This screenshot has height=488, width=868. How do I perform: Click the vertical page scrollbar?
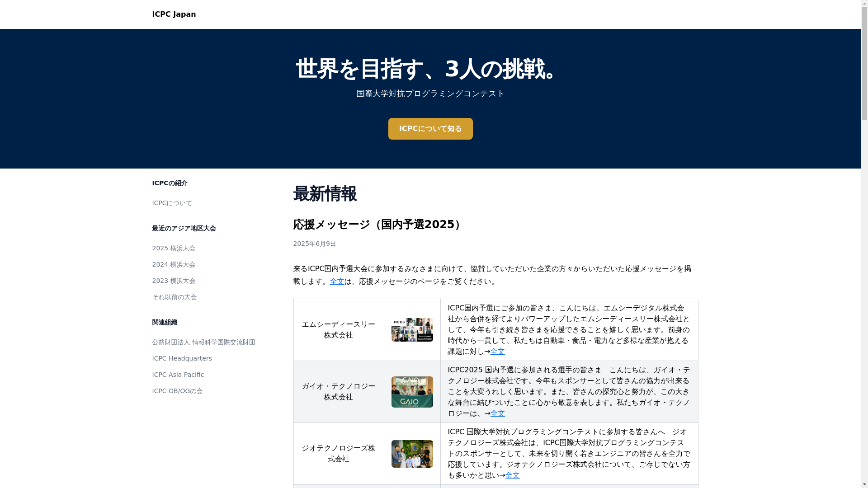click(864, 244)
